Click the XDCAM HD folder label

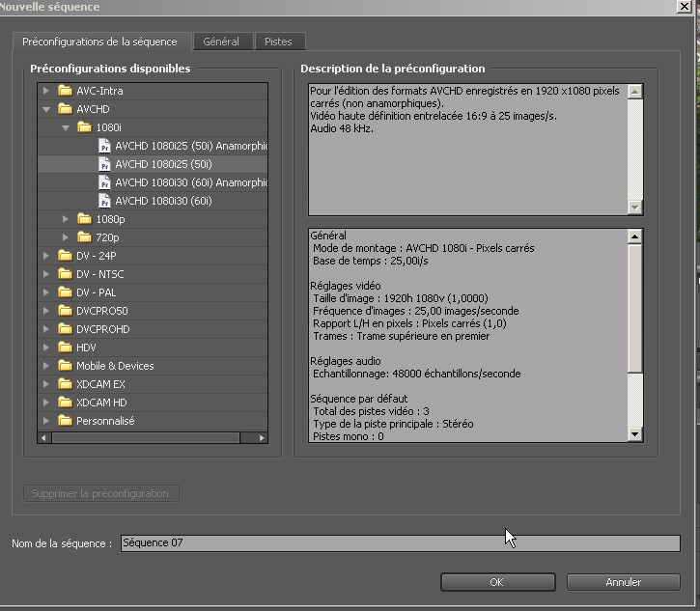101,403
